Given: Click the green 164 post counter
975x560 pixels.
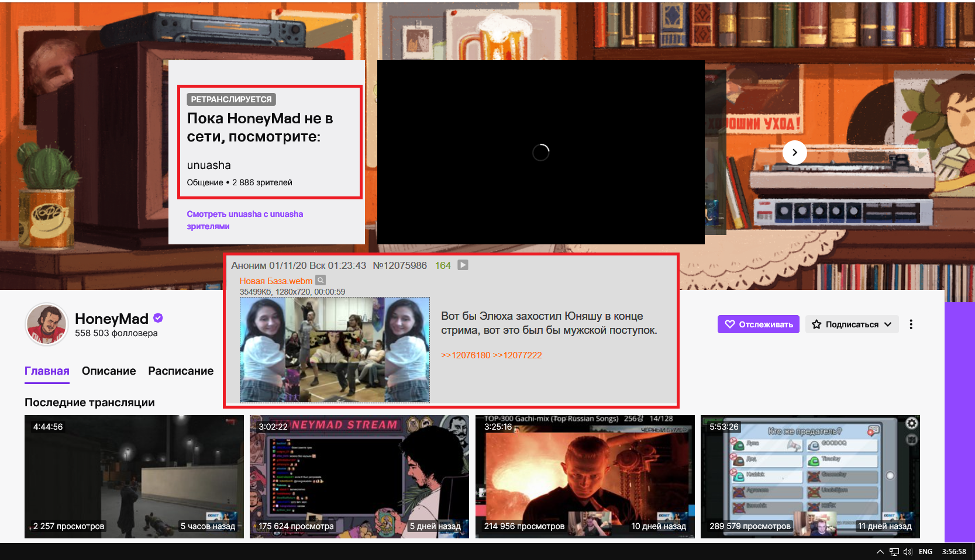Looking at the screenshot, I should [443, 265].
